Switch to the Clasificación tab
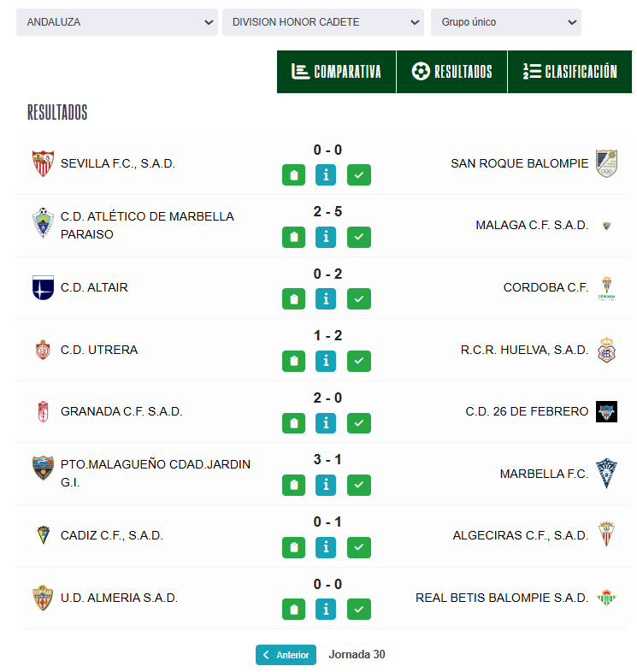This screenshot has height=672, width=637. [570, 72]
